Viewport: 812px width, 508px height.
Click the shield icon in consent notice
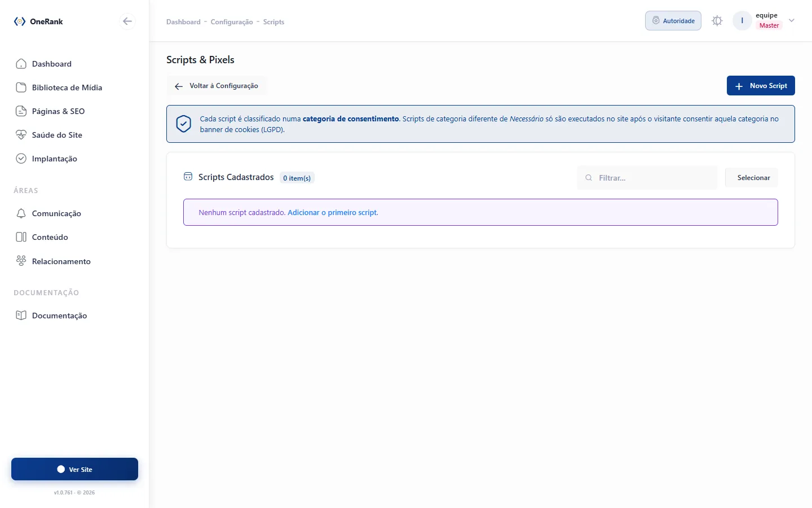(x=184, y=124)
